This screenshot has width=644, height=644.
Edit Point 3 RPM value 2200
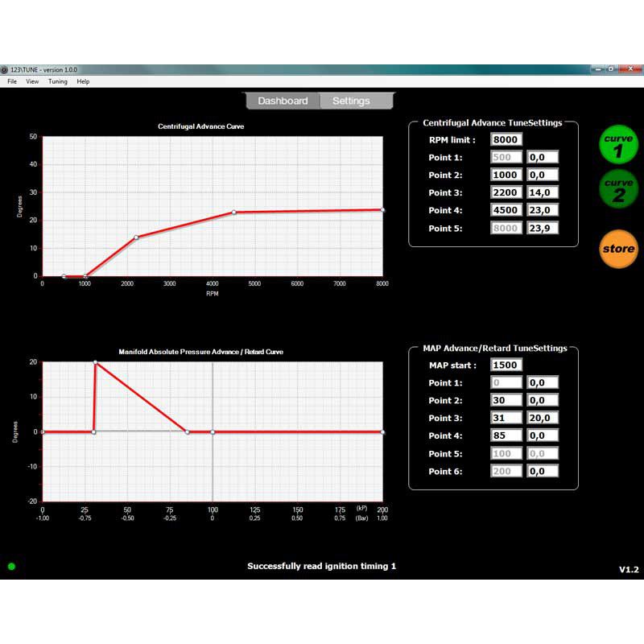(506, 192)
